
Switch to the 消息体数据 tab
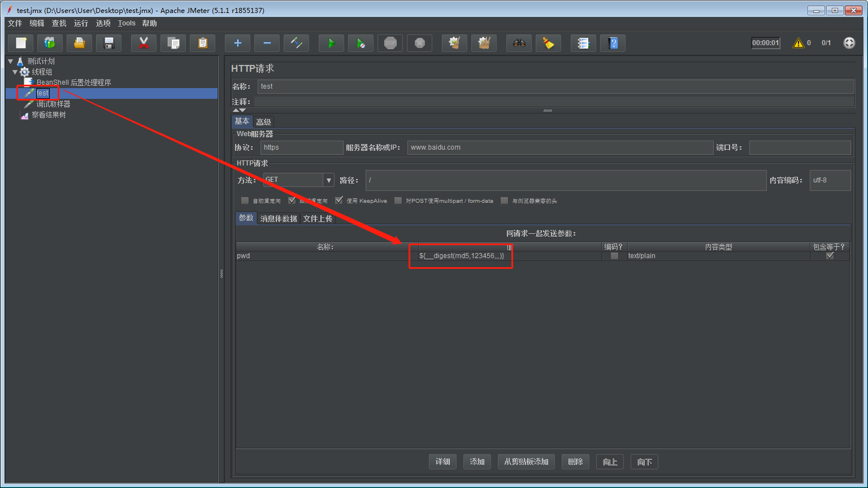(x=279, y=219)
